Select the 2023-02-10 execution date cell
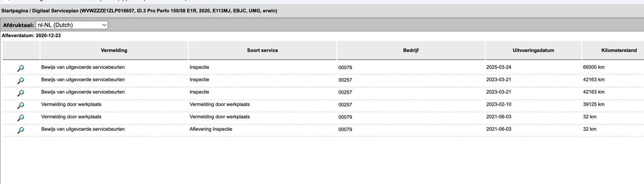644x184 pixels. pyautogui.click(x=498, y=104)
